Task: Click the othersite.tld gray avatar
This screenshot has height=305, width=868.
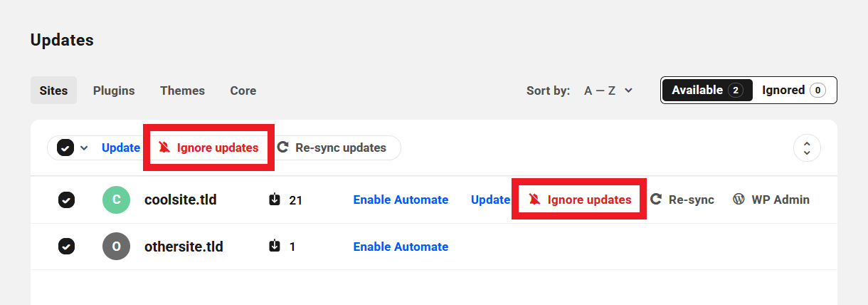Action: click(116, 247)
